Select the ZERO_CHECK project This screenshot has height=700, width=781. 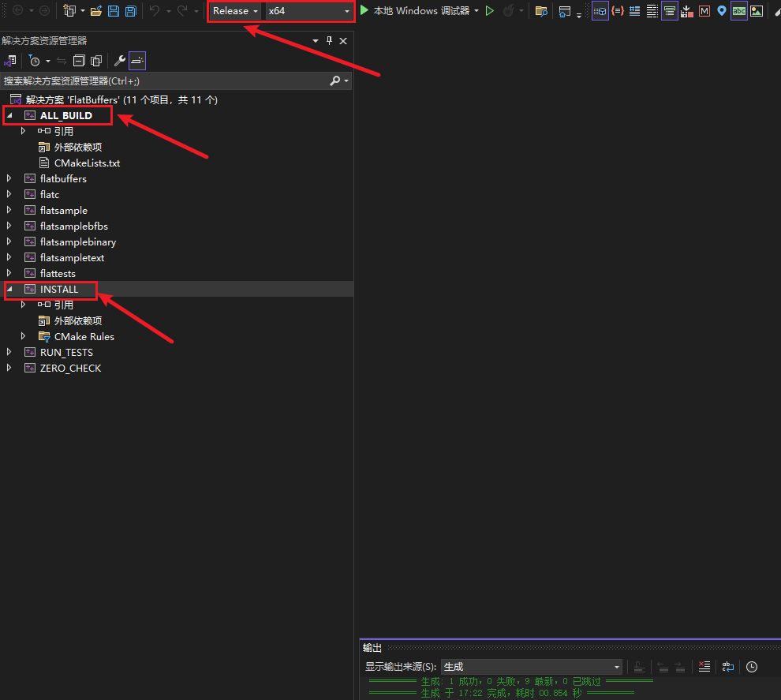pos(70,369)
